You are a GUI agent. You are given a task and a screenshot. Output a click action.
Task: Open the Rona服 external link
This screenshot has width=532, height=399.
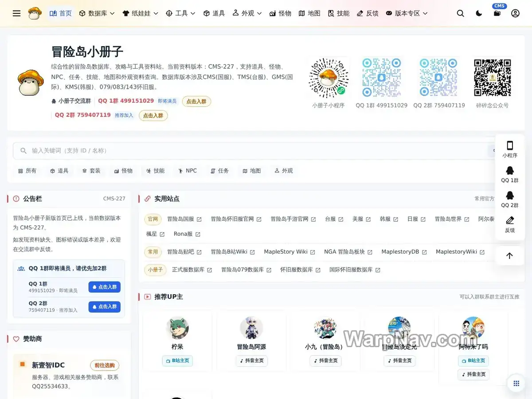[x=187, y=234]
